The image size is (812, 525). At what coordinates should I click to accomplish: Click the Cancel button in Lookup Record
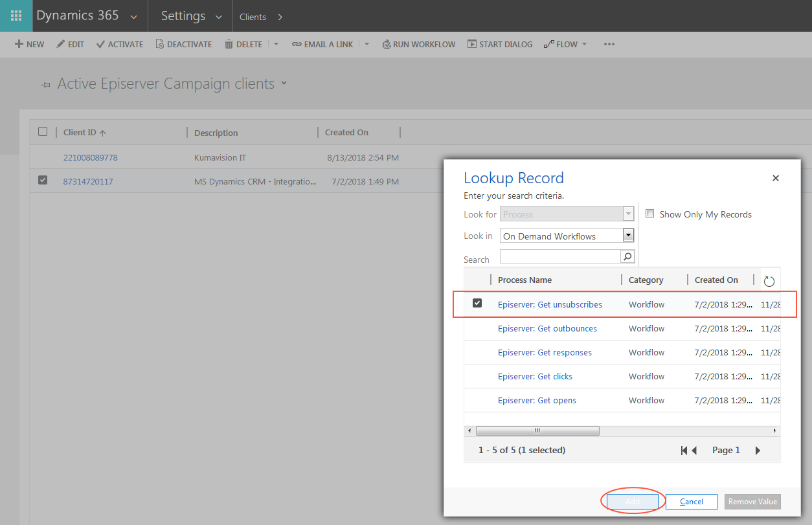[x=692, y=502]
